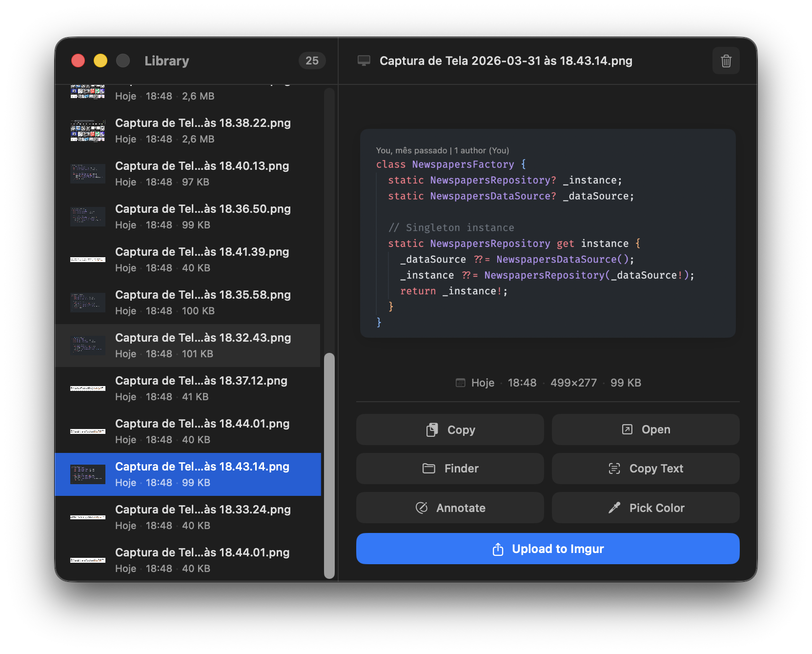The height and width of the screenshot is (654, 812).
Task: Click the file title Captura de Tela 2026-03-31
Action: pyautogui.click(x=506, y=61)
